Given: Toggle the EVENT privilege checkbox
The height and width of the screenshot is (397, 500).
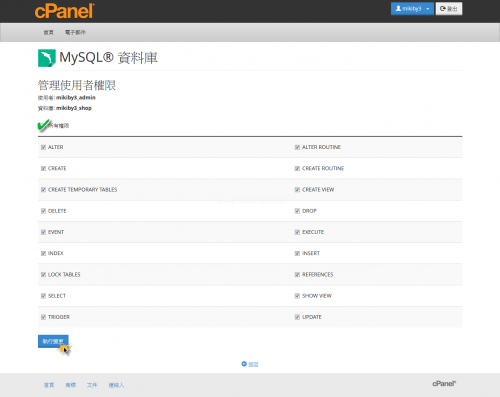Looking at the screenshot, I should pyautogui.click(x=43, y=232).
